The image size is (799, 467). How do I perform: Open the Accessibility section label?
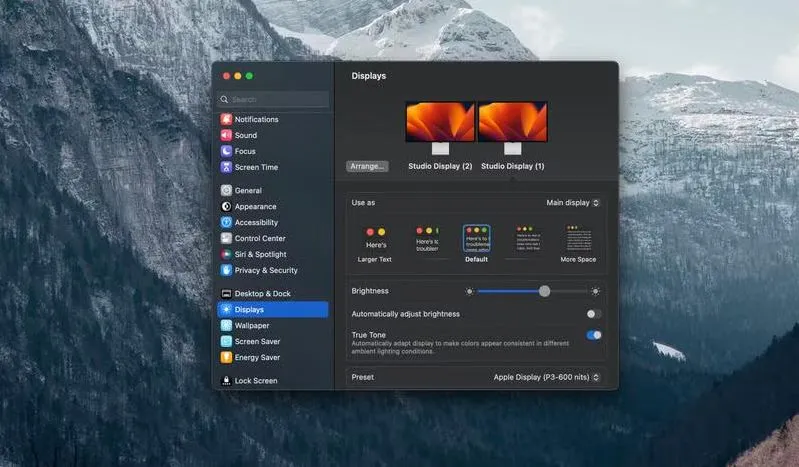point(256,222)
